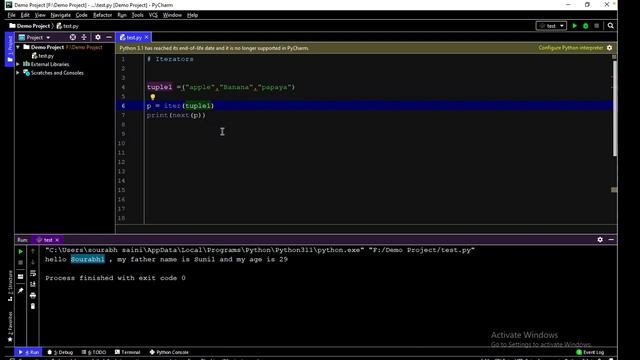Close the test.py editor tab

(147, 37)
